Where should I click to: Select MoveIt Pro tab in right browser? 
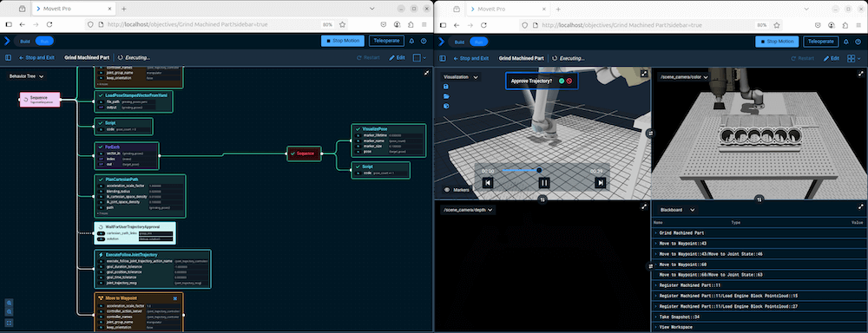(x=508, y=9)
